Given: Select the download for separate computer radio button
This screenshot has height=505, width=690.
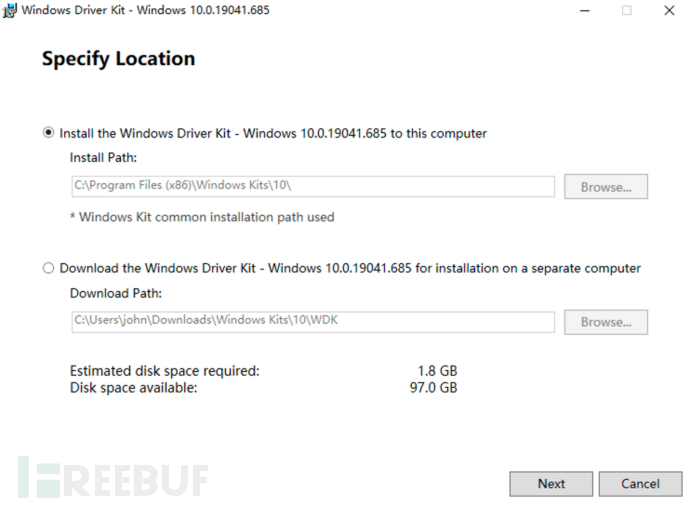Looking at the screenshot, I should click(48, 268).
